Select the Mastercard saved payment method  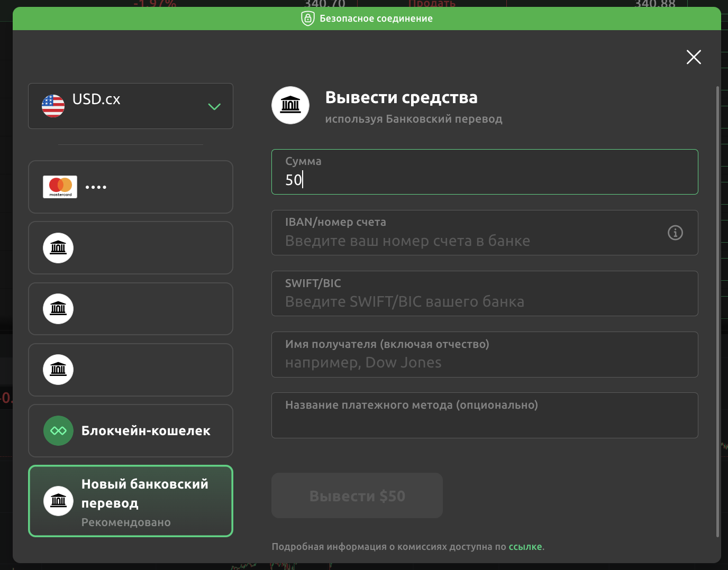[130, 187]
